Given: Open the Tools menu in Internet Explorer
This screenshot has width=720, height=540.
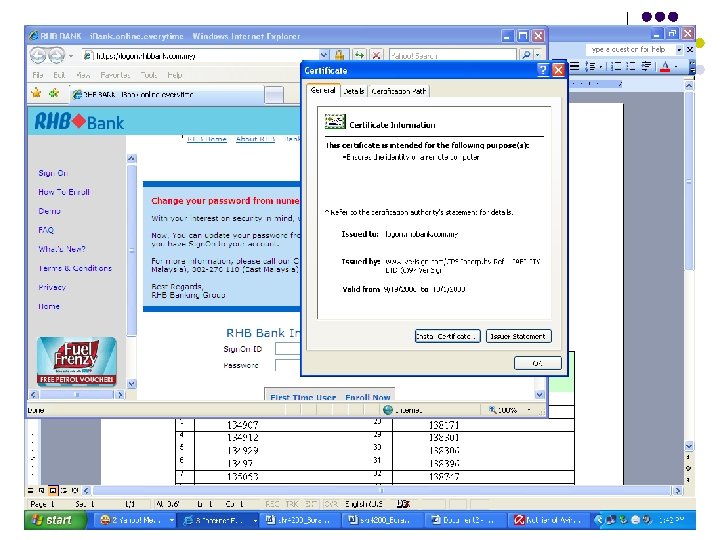Looking at the screenshot, I should pyautogui.click(x=148, y=75).
